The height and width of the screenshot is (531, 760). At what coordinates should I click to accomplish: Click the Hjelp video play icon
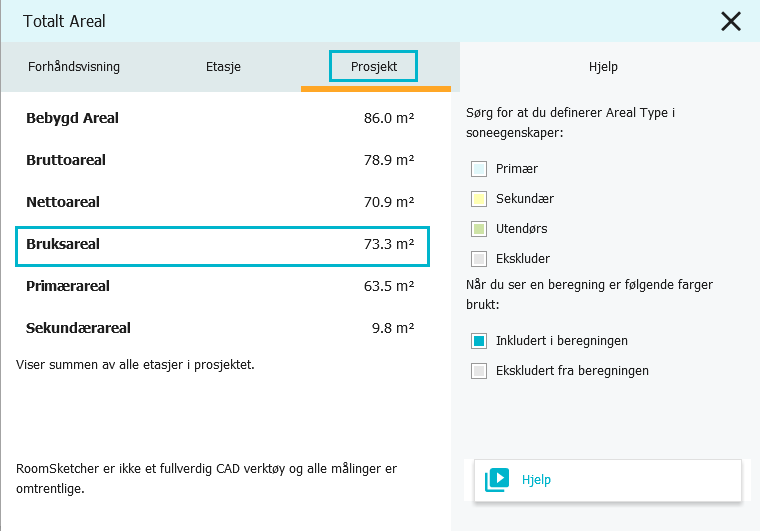tap(497, 480)
